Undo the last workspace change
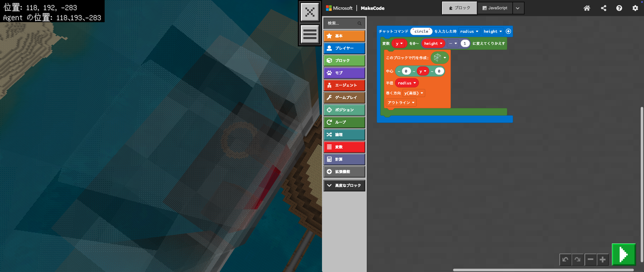The height and width of the screenshot is (272, 644). 565,259
